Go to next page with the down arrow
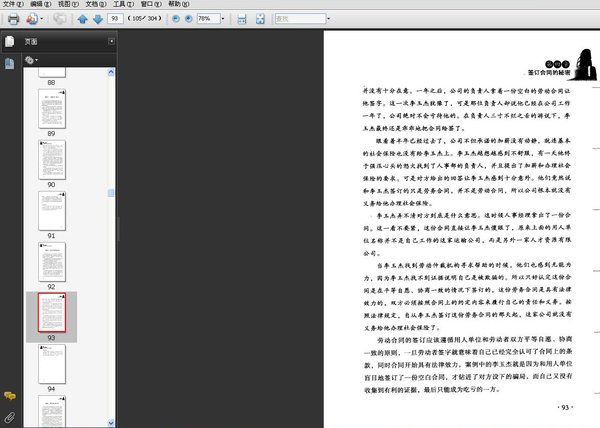 [x=98, y=19]
